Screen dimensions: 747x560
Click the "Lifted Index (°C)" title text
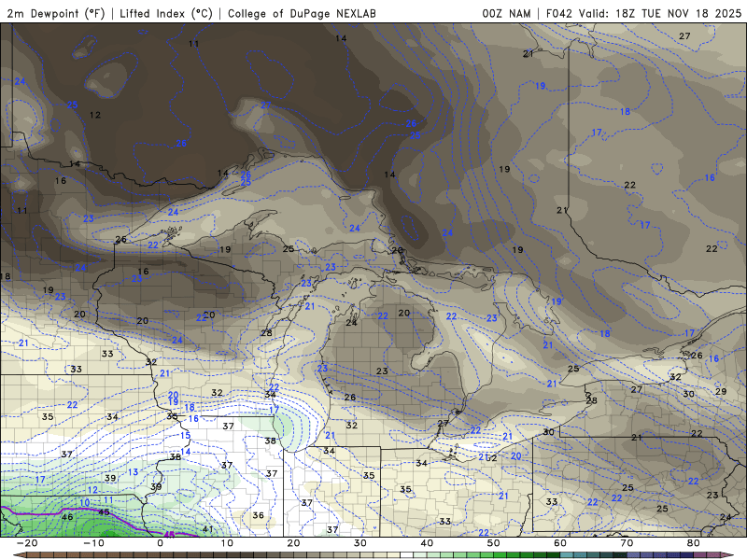coord(166,13)
